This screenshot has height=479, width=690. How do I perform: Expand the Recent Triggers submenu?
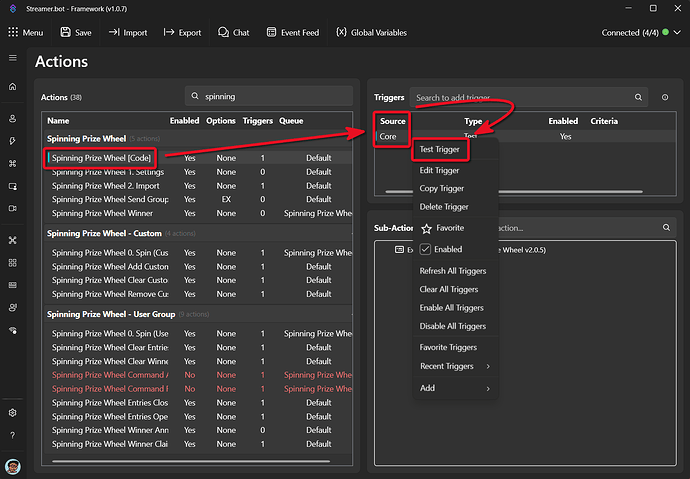(x=455, y=366)
